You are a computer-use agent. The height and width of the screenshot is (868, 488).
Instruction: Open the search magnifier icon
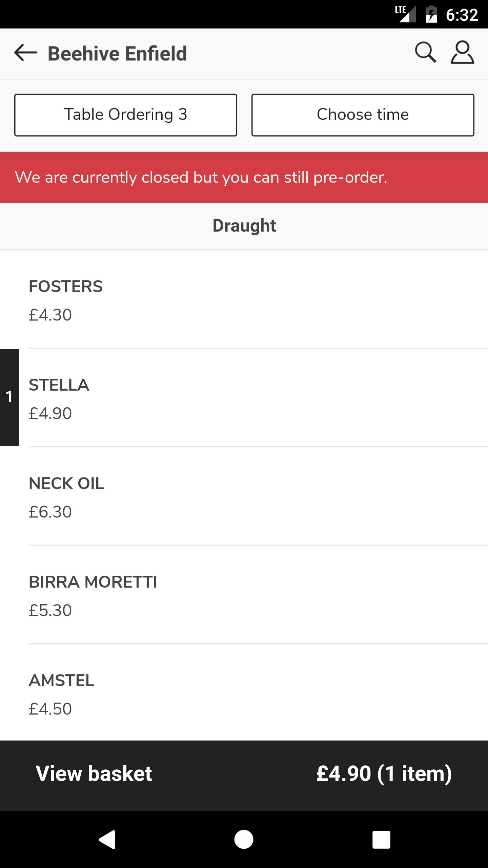click(x=425, y=53)
